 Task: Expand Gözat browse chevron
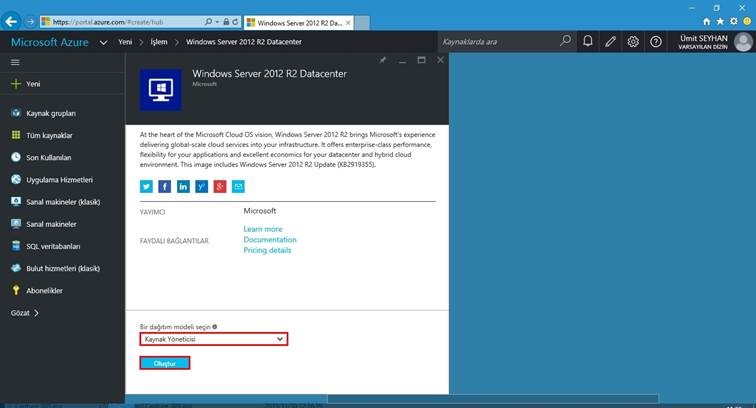(36, 313)
